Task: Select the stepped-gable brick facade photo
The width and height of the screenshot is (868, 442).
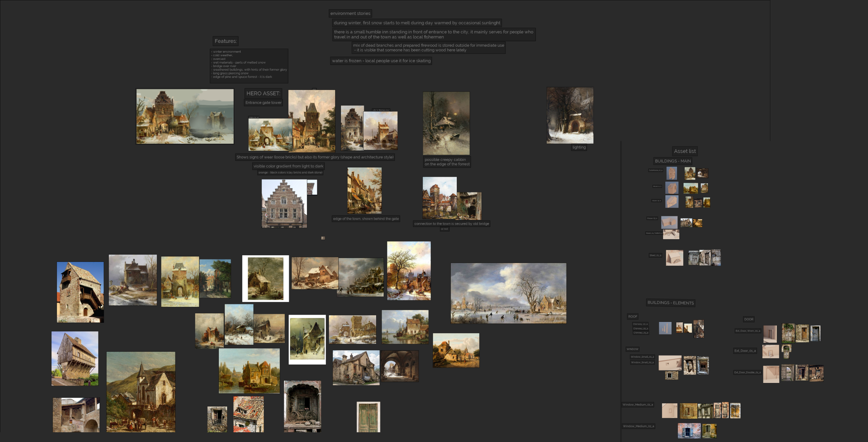Action: pyautogui.click(x=284, y=204)
